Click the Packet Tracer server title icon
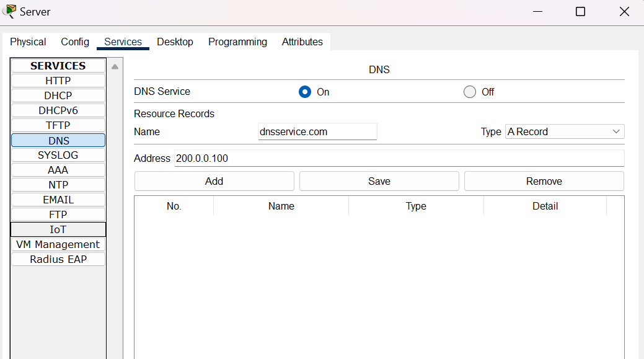Screen dimensions: 644x359 coord(9,11)
